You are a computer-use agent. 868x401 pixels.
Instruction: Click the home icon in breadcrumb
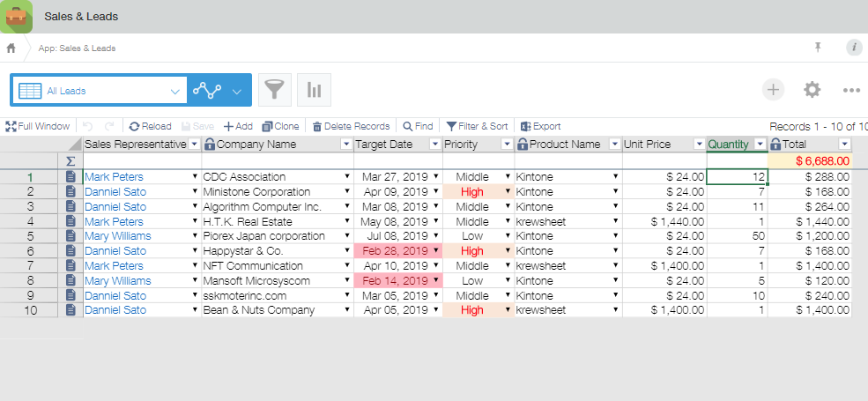pyautogui.click(x=11, y=48)
